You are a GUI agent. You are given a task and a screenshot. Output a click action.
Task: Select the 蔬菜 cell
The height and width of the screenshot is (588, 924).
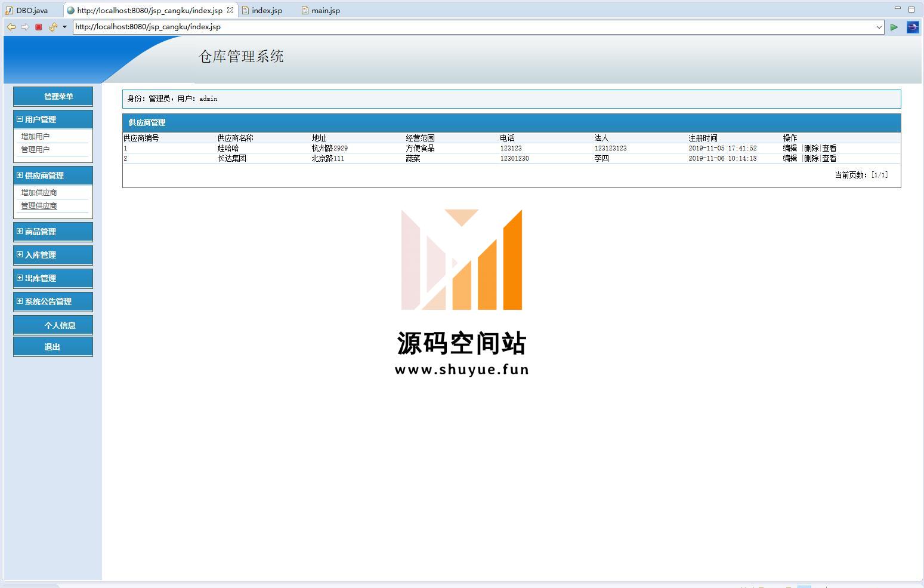tap(413, 158)
